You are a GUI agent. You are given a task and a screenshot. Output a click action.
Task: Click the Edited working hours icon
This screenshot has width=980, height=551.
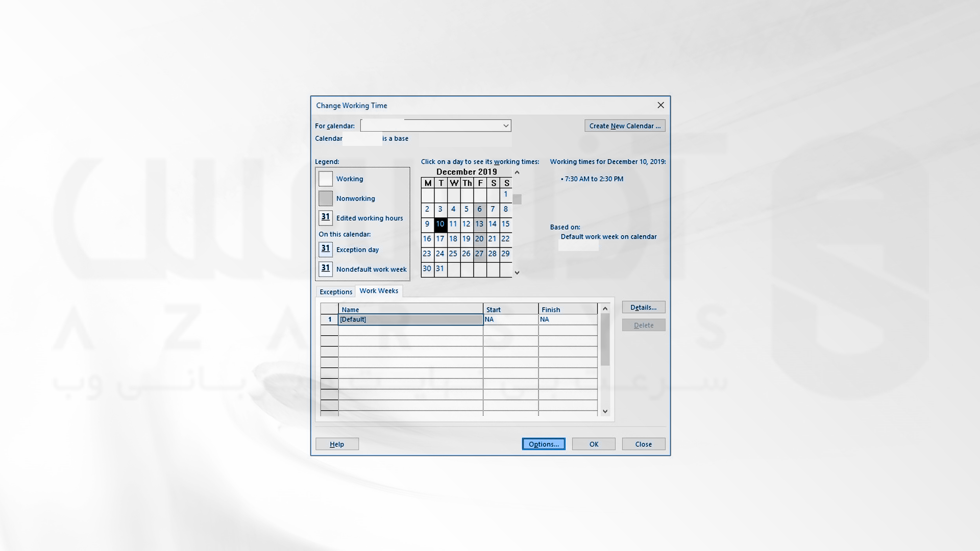point(325,217)
